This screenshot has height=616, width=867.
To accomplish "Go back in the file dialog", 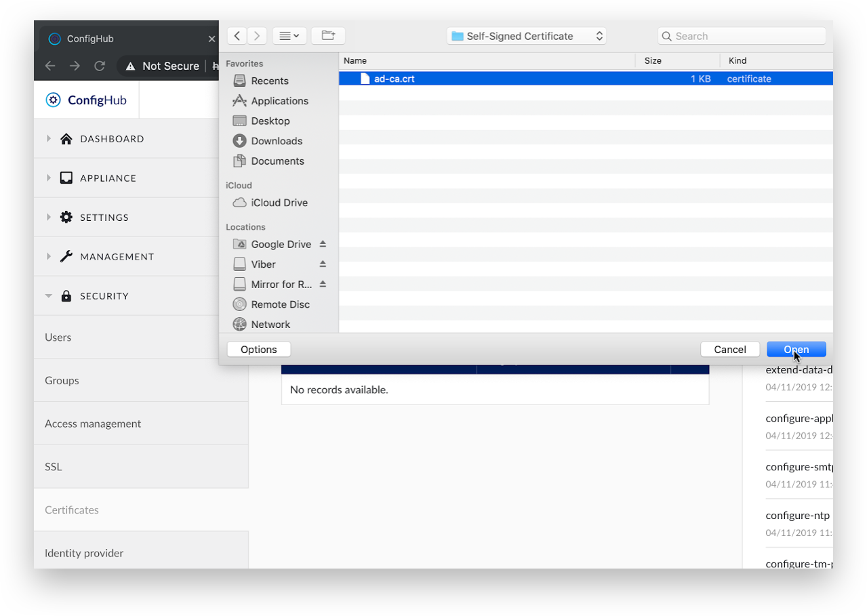I will coord(237,36).
